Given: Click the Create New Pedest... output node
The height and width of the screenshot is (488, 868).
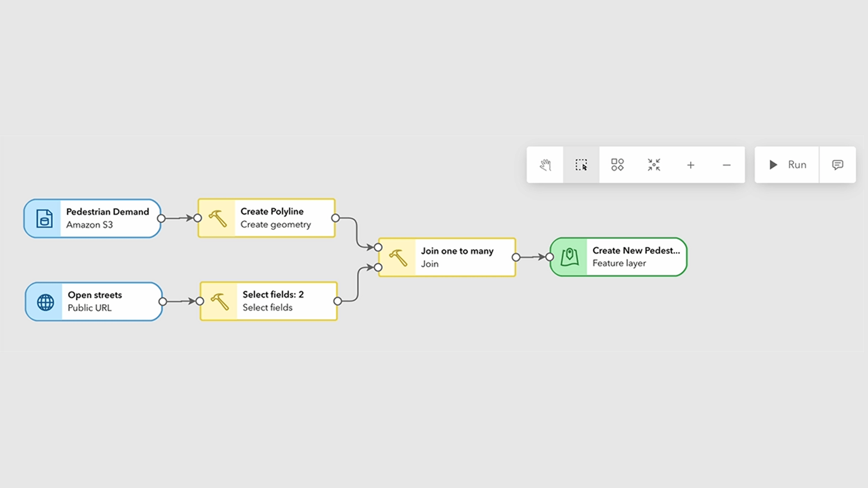Looking at the screenshot, I should [x=635, y=257].
